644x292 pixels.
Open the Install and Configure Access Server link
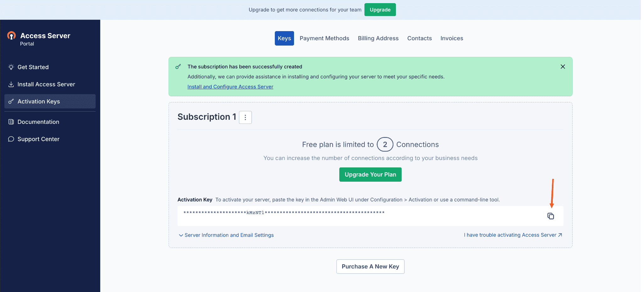tap(230, 87)
